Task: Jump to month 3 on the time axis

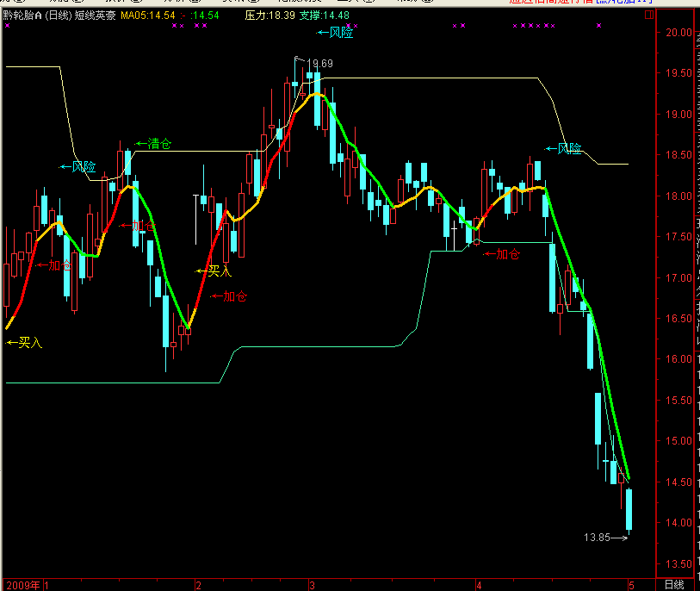Action: pyautogui.click(x=312, y=584)
